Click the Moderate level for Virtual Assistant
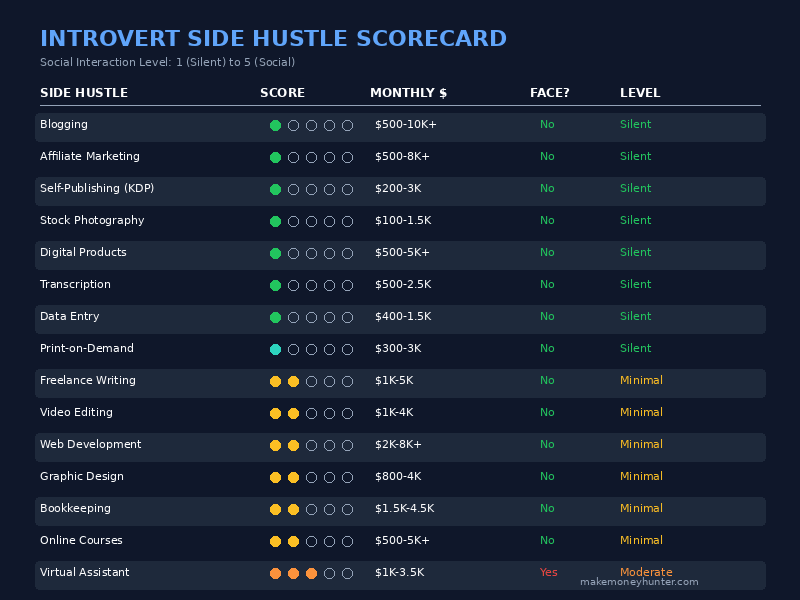The width and height of the screenshot is (800, 600). tap(646, 572)
